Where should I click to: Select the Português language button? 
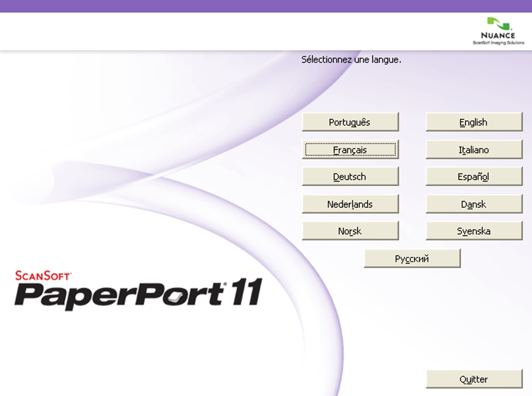[x=350, y=122]
